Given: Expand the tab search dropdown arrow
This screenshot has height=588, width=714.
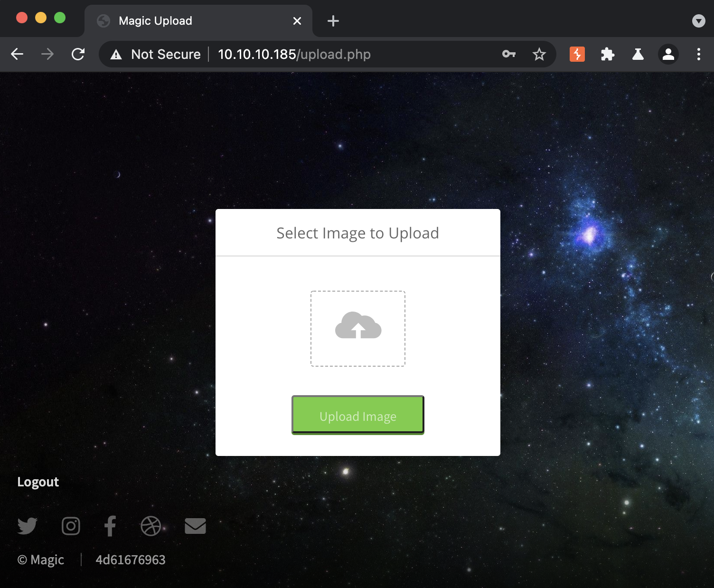Looking at the screenshot, I should (699, 21).
